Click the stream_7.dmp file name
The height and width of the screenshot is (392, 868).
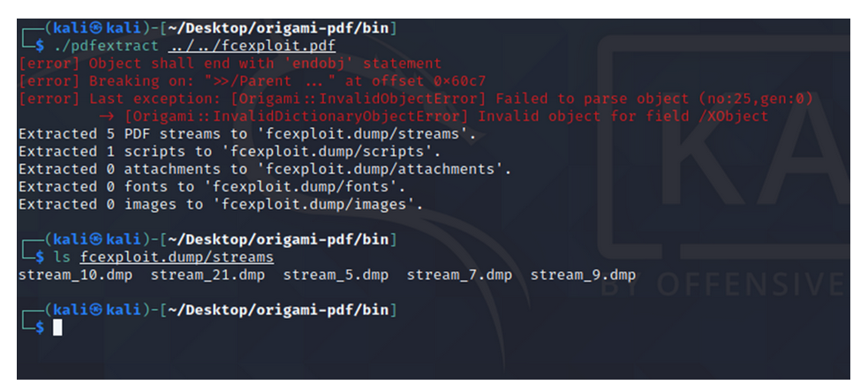(459, 275)
